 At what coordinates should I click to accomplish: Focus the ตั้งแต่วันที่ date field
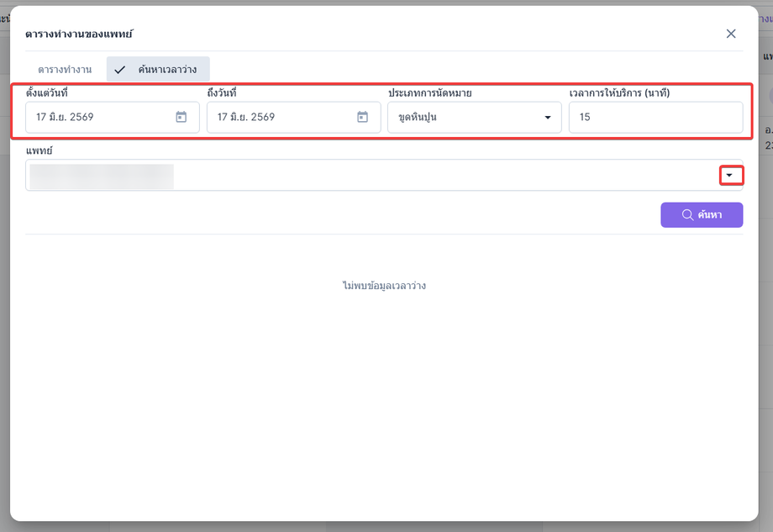pyautogui.click(x=113, y=118)
